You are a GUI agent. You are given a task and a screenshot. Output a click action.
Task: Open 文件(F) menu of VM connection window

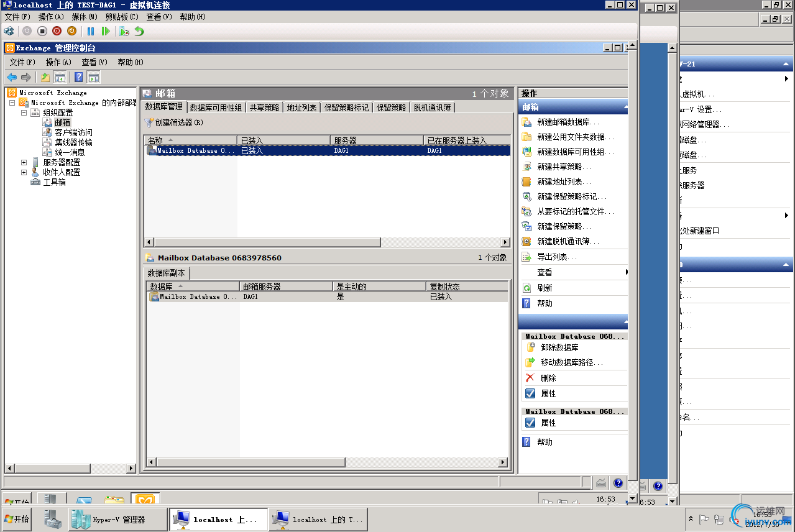click(17, 17)
